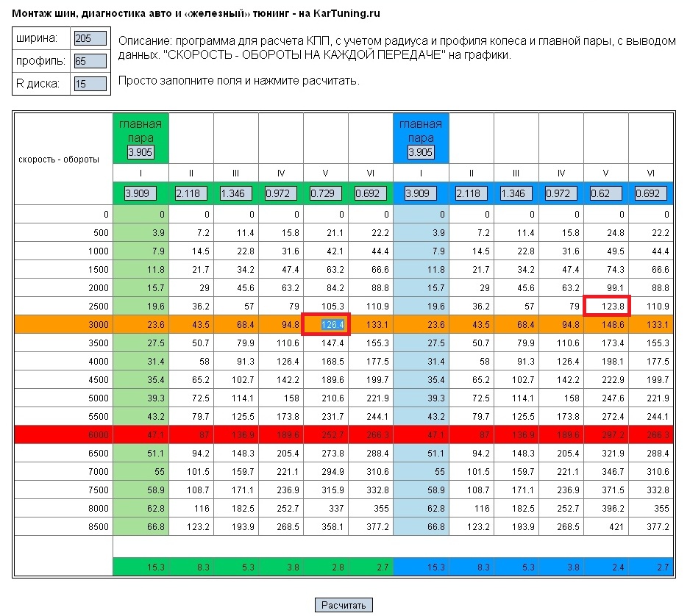Image resolution: width=690 pixels, height=616 pixels.
Task: Select green gear I ratio 3.909 input
Action: [140, 194]
